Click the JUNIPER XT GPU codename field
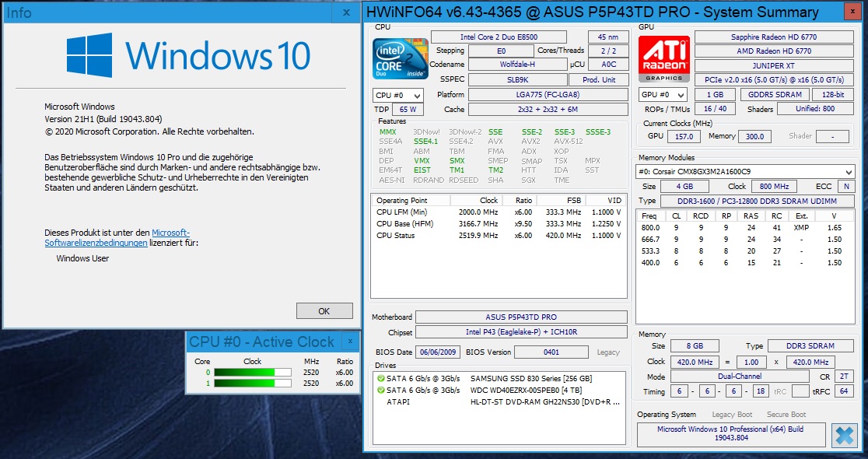The width and height of the screenshot is (868, 459). pyautogui.click(x=774, y=66)
